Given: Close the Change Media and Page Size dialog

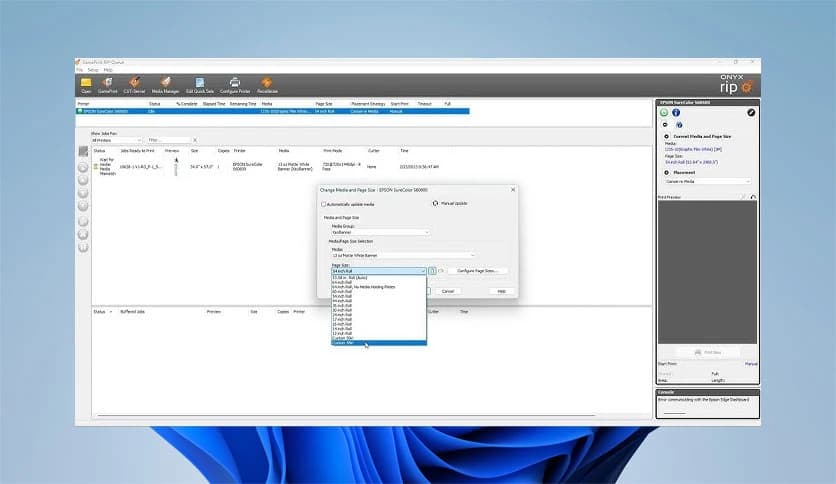Looking at the screenshot, I should (x=513, y=190).
